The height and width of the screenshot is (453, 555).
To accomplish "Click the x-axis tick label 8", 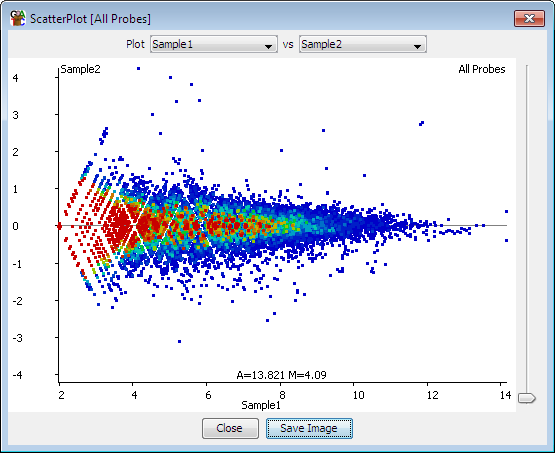I will [x=282, y=395].
